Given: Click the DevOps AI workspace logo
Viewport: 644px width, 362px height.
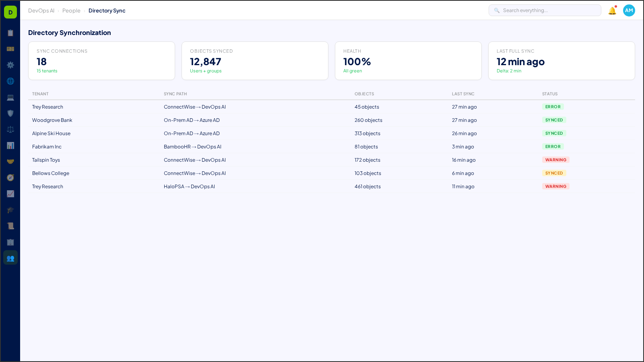Looking at the screenshot, I should tap(10, 12).
